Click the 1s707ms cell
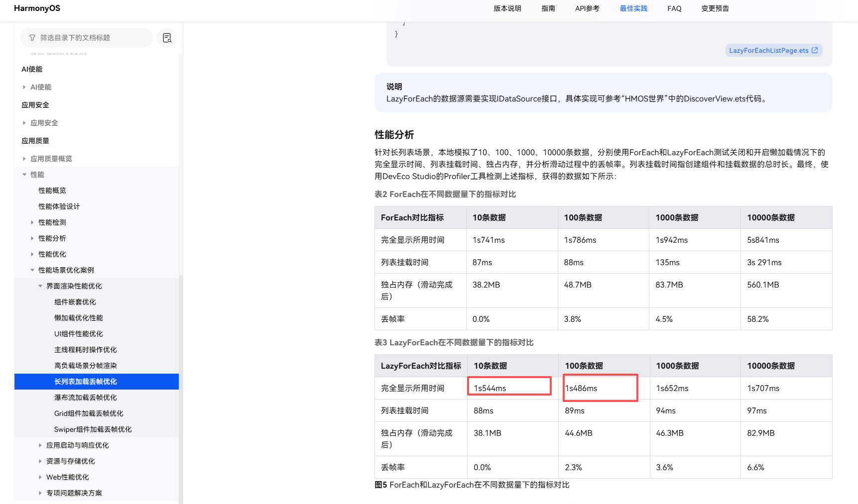The height and width of the screenshot is (504, 858). coord(786,388)
